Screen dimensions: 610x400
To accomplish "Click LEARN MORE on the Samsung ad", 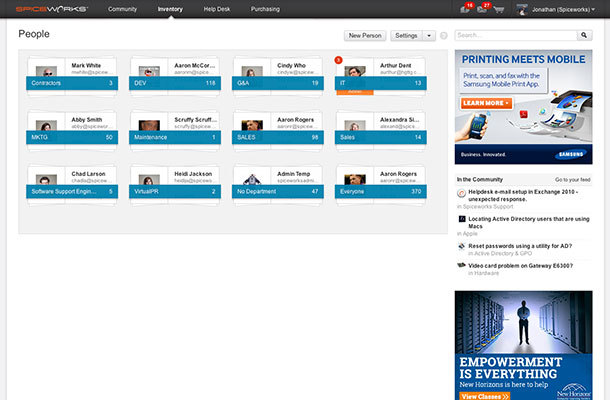I will click(x=486, y=103).
